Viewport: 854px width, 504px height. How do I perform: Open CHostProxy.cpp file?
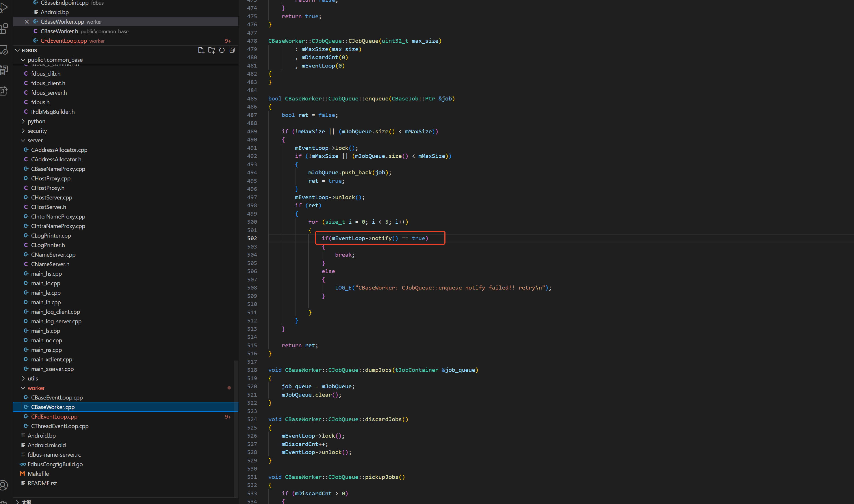click(x=125, y=178)
